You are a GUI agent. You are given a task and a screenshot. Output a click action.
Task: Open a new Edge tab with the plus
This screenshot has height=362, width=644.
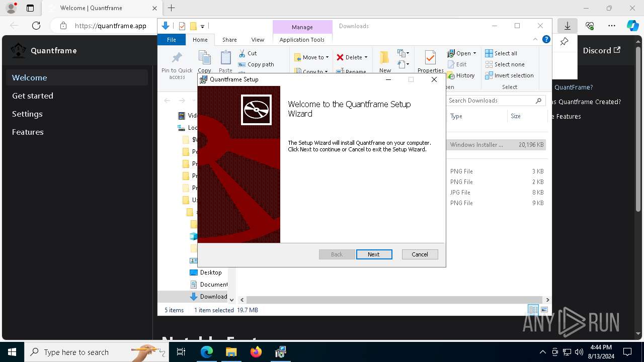pyautogui.click(x=171, y=8)
